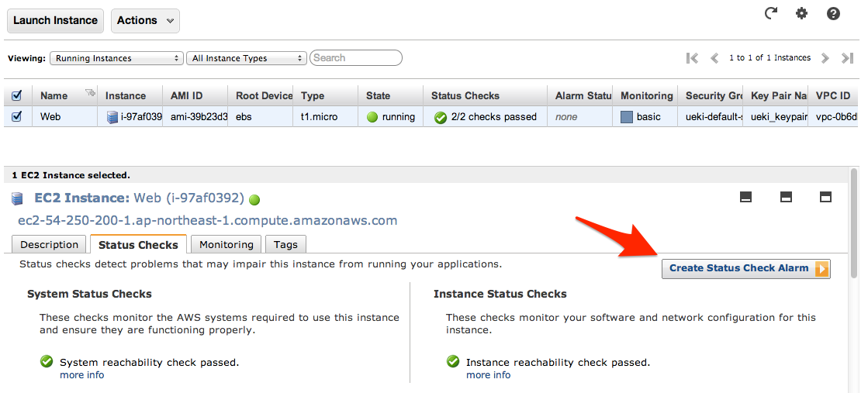Image resolution: width=868 pixels, height=393 pixels.
Task: Open the Actions dropdown
Action: coord(145,20)
